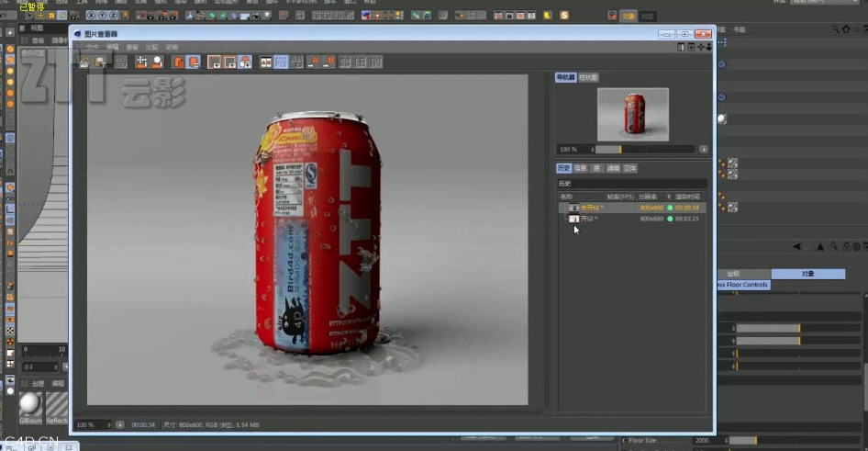Toggle the Y axis lock in main toolbar
Screen dimensions: 868x451
(x=103, y=16)
